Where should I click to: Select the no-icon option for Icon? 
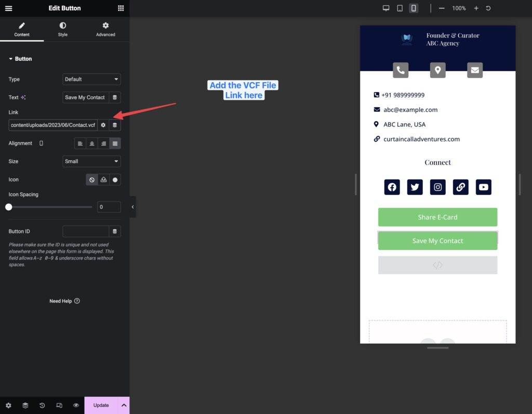pos(92,180)
